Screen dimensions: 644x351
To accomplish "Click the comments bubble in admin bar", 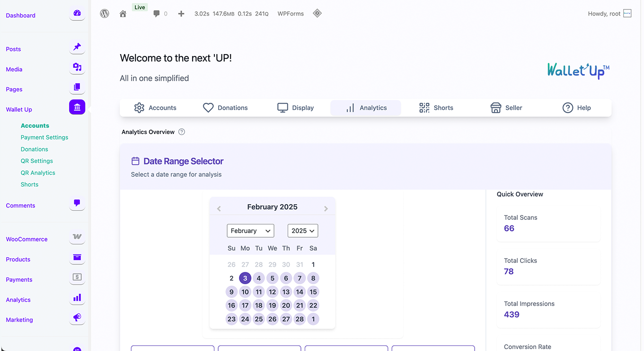I will point(157,14).
